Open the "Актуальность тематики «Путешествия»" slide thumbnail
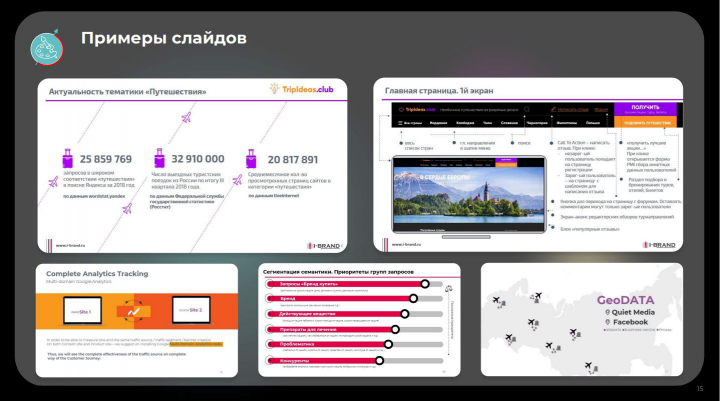 tap(192, 165)
